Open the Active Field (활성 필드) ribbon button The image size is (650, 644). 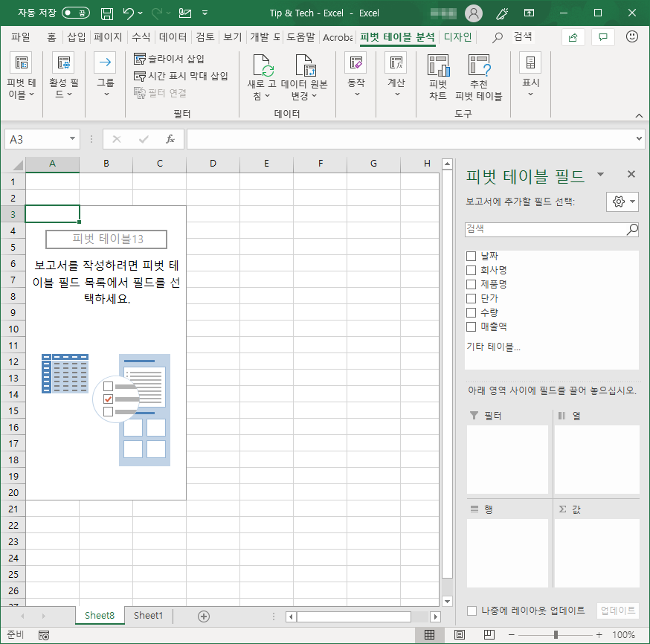63,77
